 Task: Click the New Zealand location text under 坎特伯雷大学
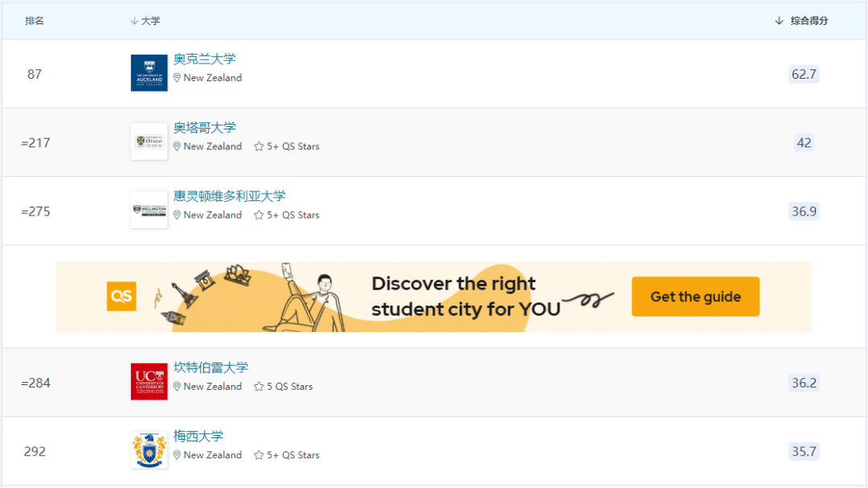click(x=212, y=387)
